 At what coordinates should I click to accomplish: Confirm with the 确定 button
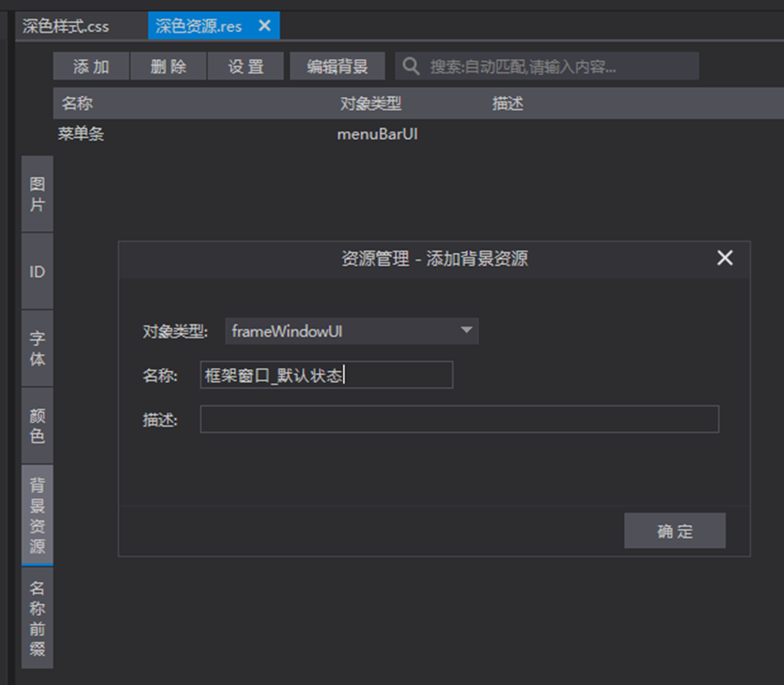pyautogui.click(x=675, y=531)
